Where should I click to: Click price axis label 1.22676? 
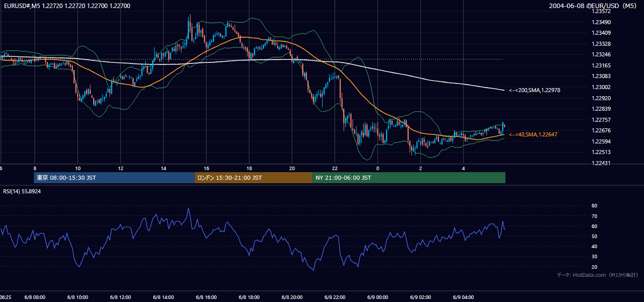click(601, 130)
